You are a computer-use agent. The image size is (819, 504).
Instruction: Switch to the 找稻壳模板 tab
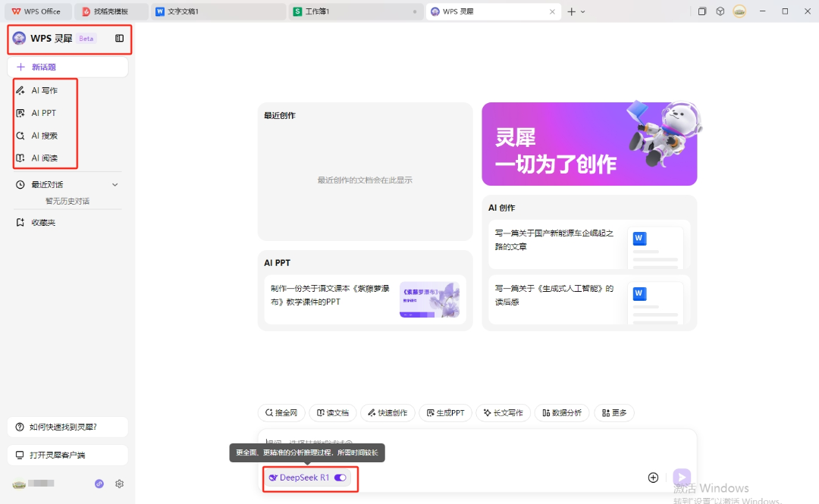[111, 11]
